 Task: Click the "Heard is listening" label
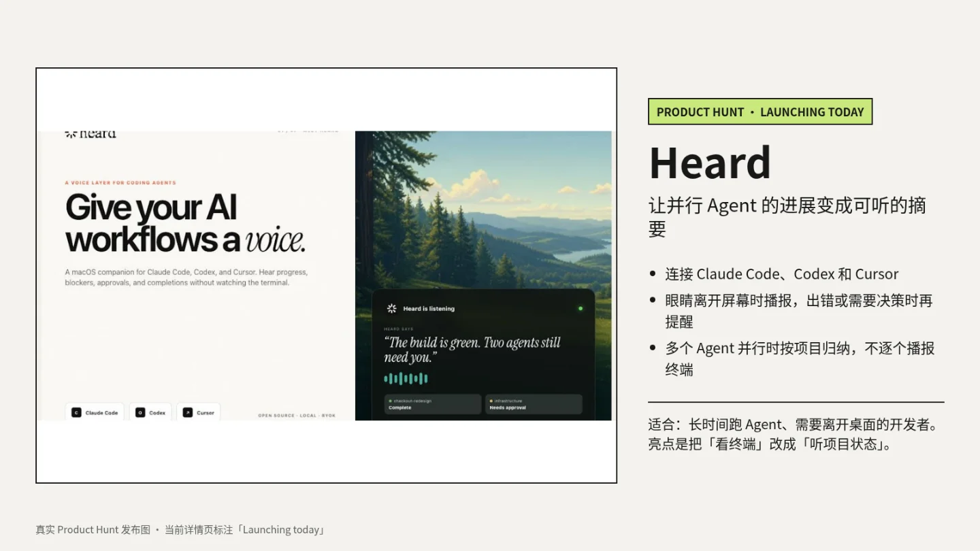(x=429, y=309)
